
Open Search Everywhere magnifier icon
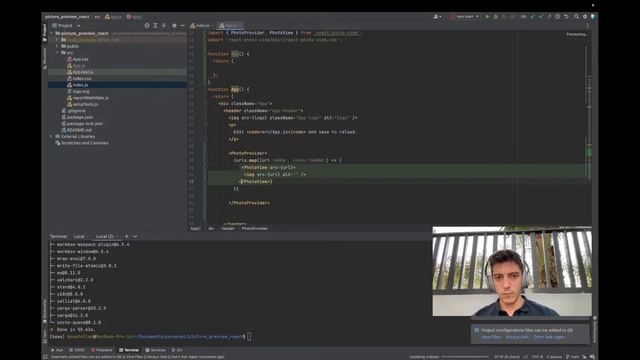pos(576,17)
